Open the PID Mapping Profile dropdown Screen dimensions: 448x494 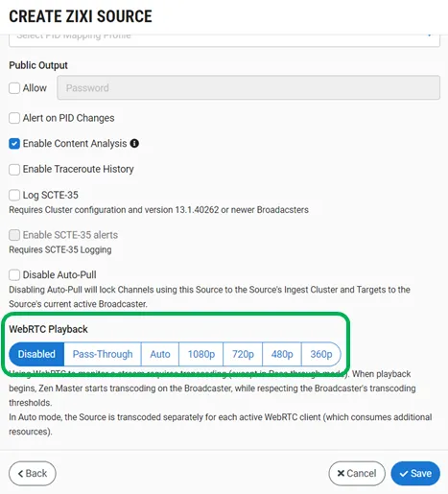pyautogui.click(x=224, y=40)
